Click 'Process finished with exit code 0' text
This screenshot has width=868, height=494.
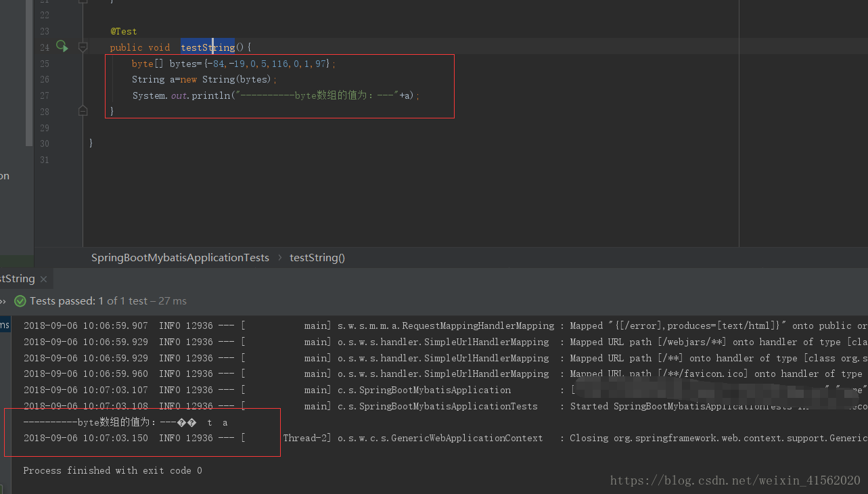pos(112,470)
